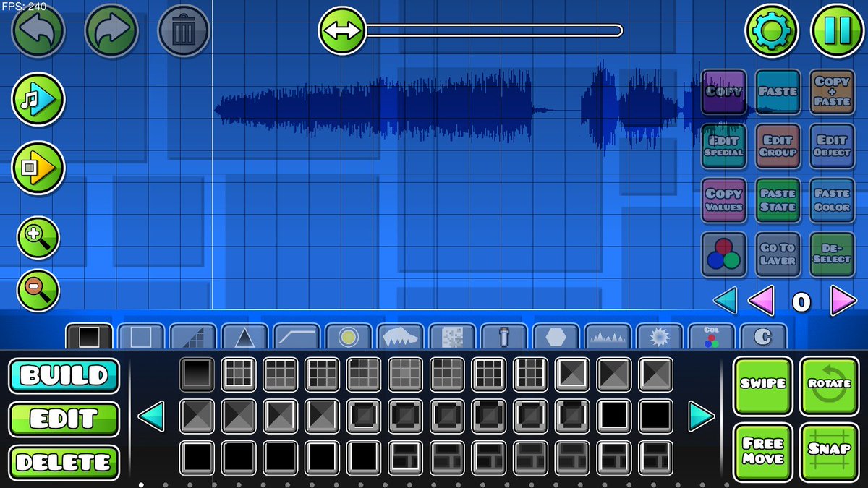Click the layer number 0
The height and width of the screenshot is (488, 868).
801,302
